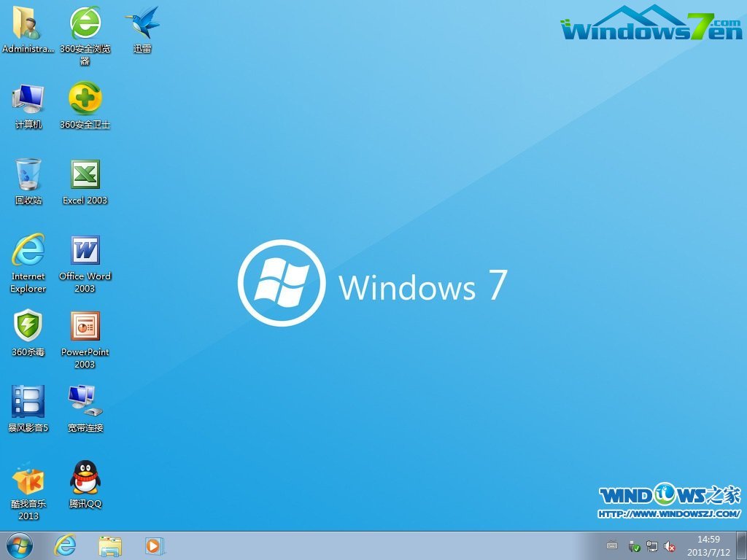Click the muted volume icon in tray
This screenshot has height=560, width=747.
click(670, 546)
